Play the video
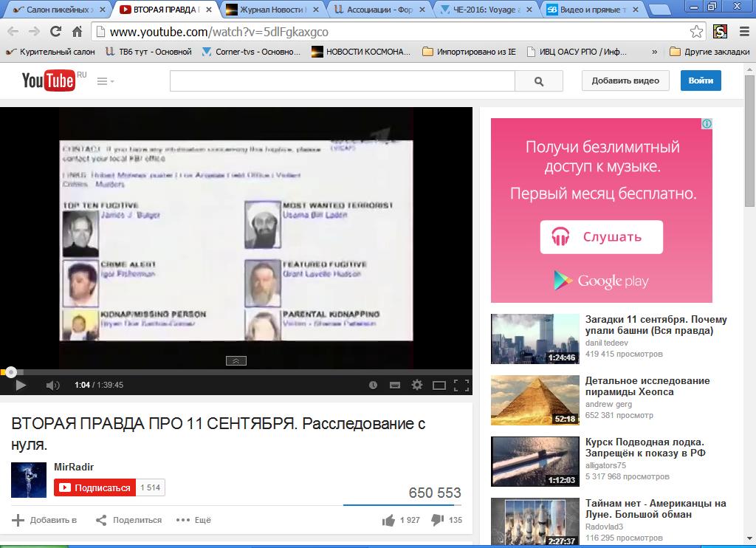The image size is (756, 548). [21, 385]
